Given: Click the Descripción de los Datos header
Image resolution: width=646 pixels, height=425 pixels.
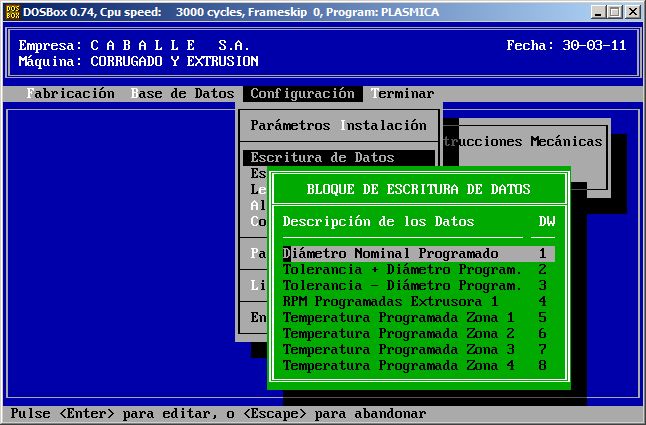Looking at the screenshot, I should pos(378,221).
